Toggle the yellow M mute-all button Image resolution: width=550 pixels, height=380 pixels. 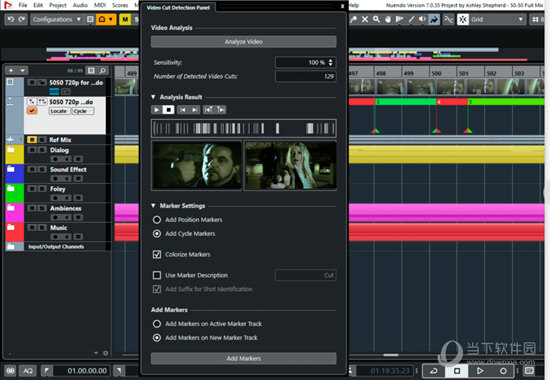(x=125, y=19)
